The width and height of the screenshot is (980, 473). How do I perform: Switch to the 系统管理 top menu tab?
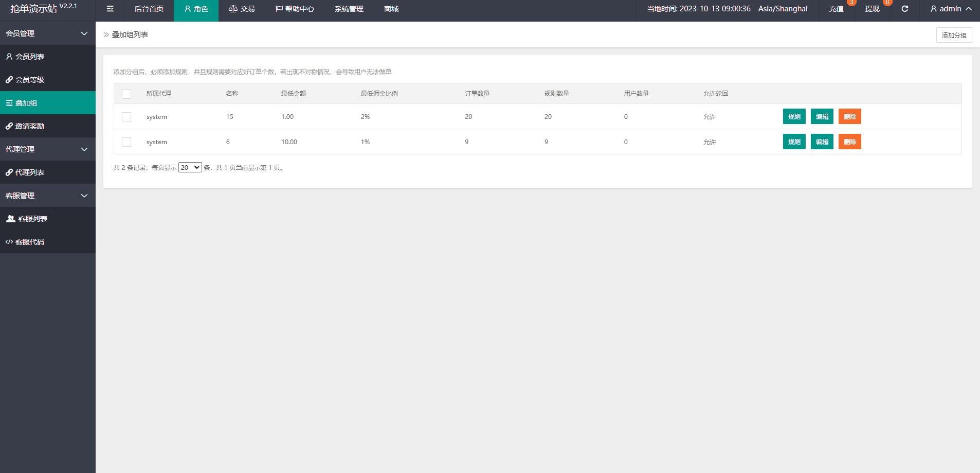[x=349, y=9]
